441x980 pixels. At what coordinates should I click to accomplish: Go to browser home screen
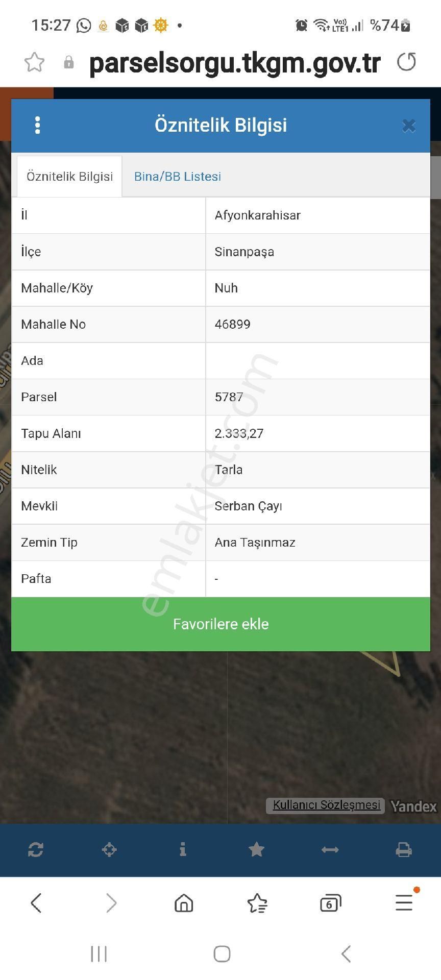click(x=183, y=902)
